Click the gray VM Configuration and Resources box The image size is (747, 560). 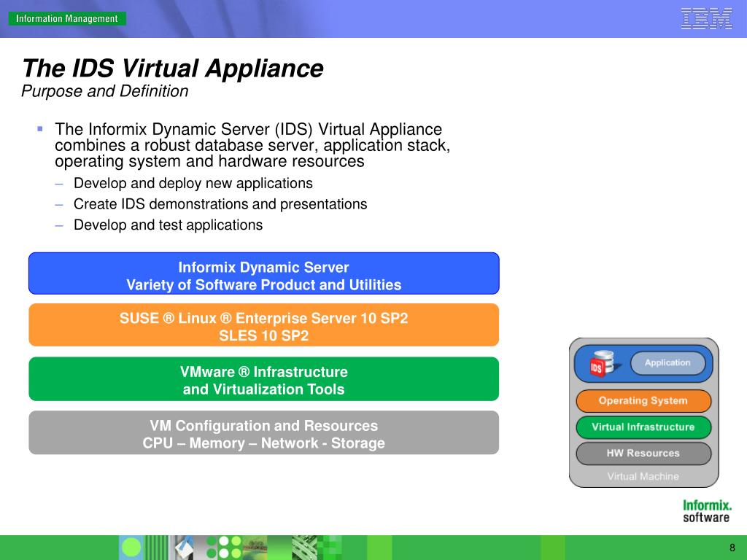click(x=264, y=433)
